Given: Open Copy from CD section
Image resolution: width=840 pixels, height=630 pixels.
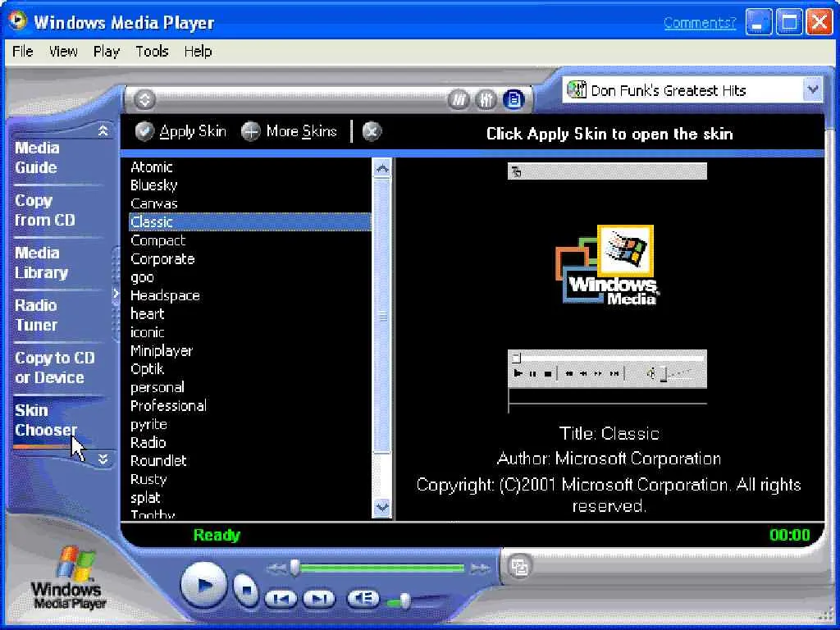Looking at the screenshot, I should [x=45, y=210].
